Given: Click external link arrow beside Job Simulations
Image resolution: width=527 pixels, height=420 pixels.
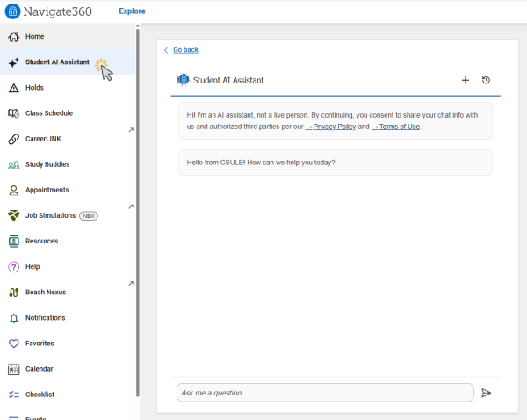Looking at the screenshot, I should pos(131,206).
